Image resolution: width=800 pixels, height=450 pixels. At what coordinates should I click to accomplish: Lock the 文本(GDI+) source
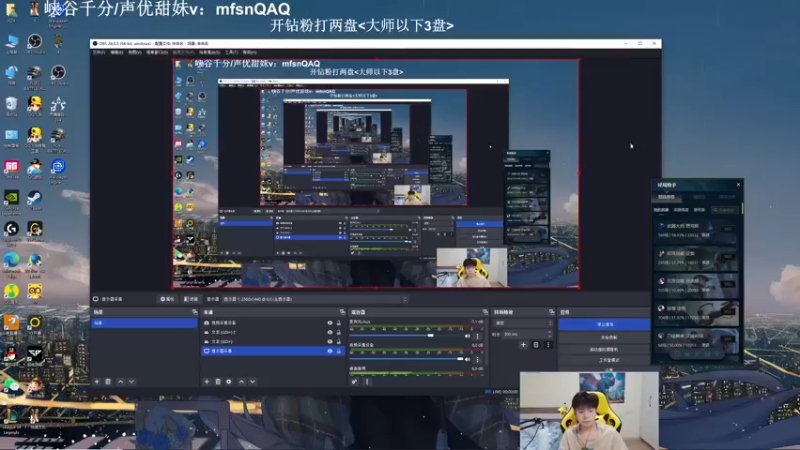point(338,341)
